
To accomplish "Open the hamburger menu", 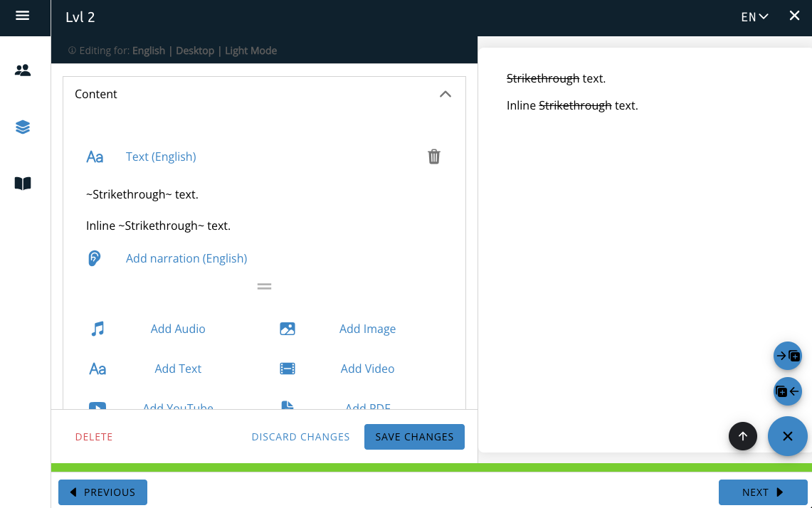I will pos(23,16).
